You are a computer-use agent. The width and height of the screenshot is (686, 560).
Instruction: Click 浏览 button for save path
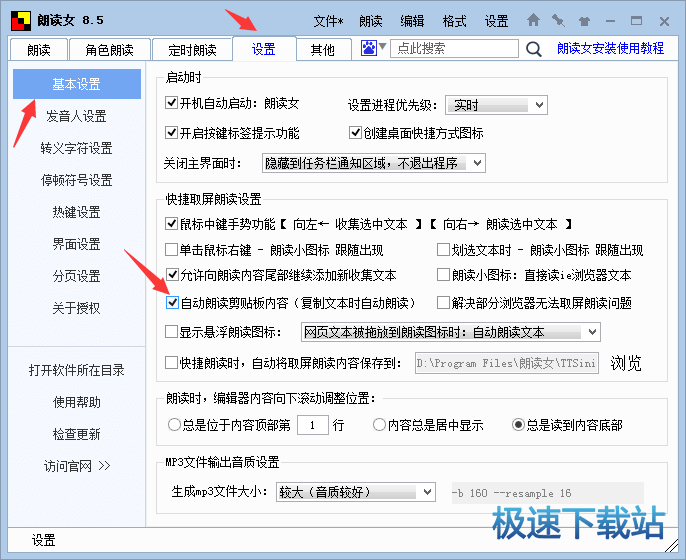coord(626,363)
